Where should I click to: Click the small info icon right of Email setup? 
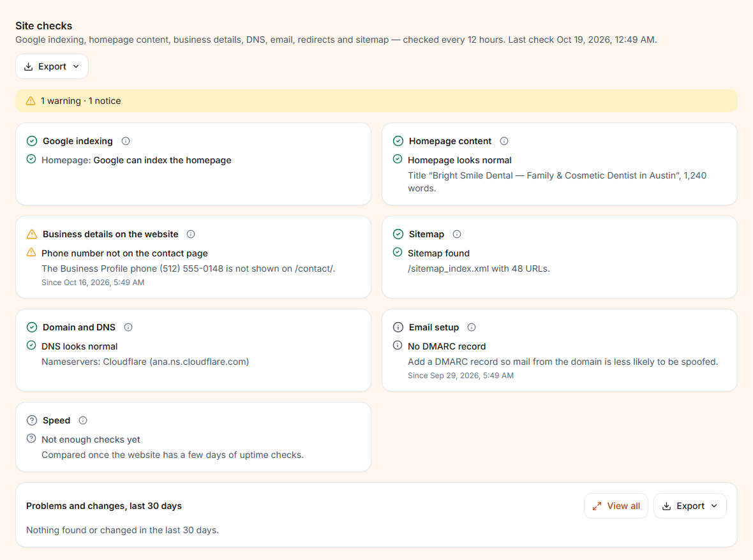point(472,327)
